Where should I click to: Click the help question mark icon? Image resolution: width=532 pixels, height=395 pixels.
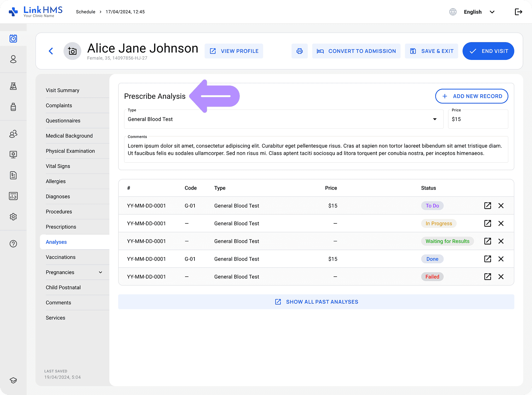(13, 244)
